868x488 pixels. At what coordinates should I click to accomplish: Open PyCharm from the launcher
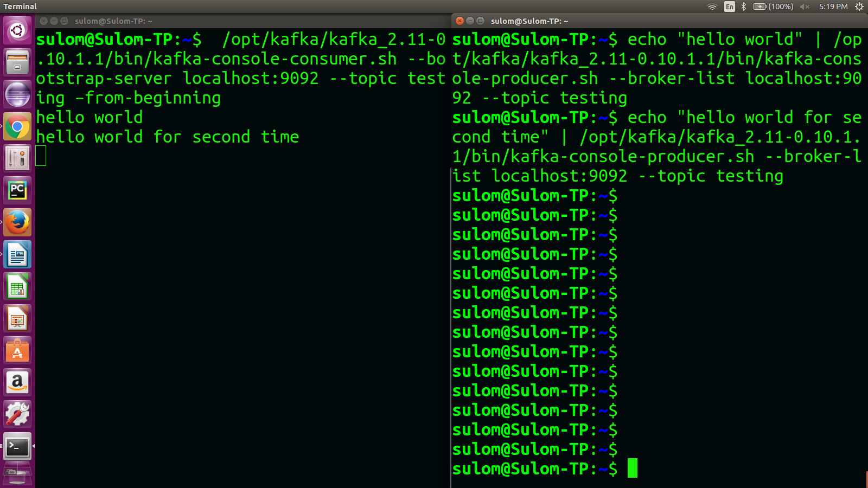point(17,190)
